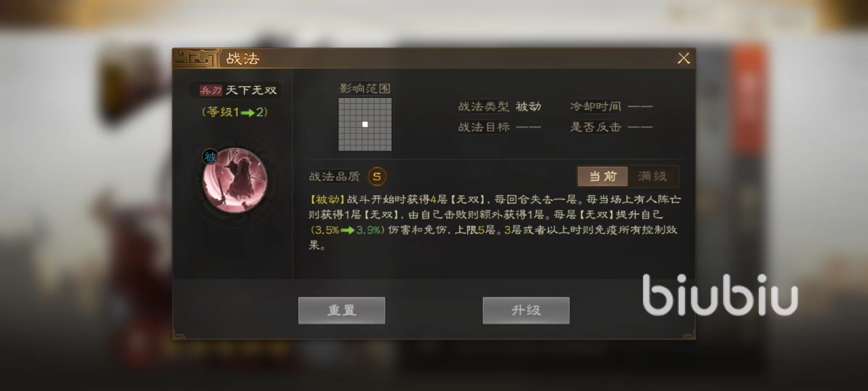Screen dimensions: 868x391
Task: Click the white center cell in range grid
Action: point(365,124)
